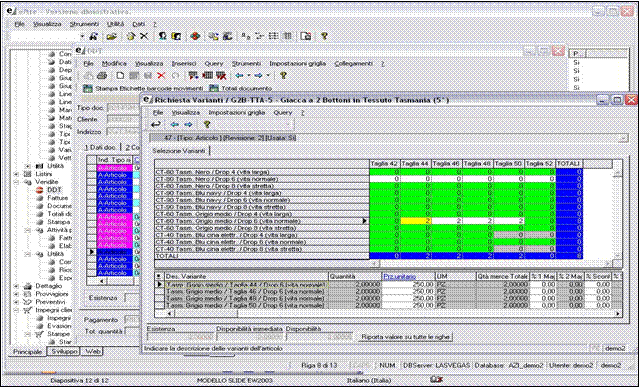This screenshot has height=388, width=640.
Task: Click the Quantità column header
Action: click(x=355, y=276)
